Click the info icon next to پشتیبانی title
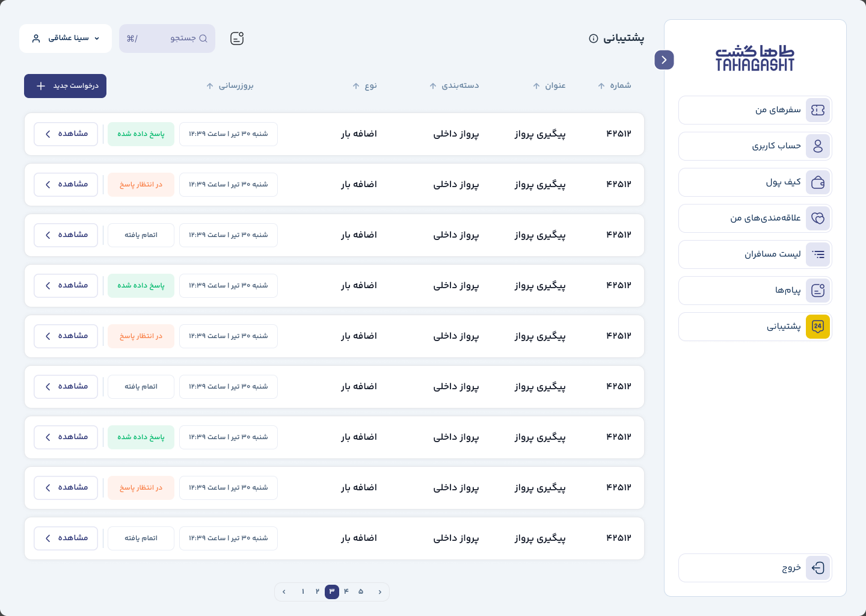Viewport: 866px width, 616px height. [594, 38]
